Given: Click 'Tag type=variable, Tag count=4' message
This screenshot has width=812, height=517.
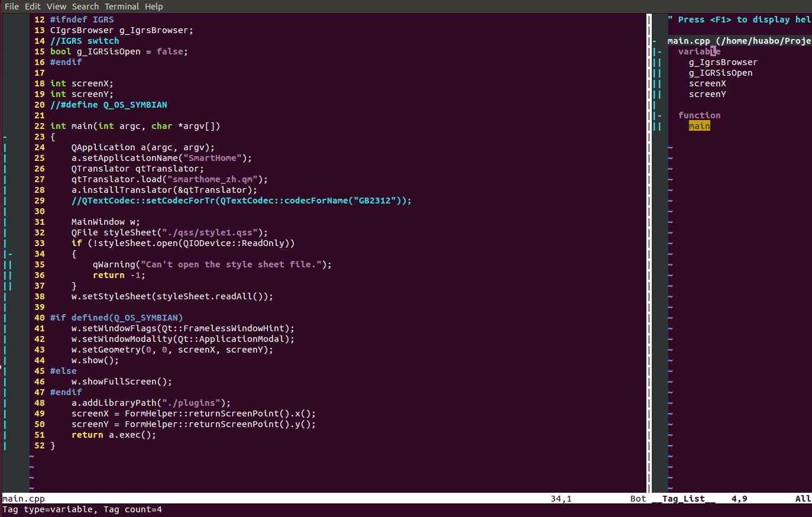Looking at the screenshot, I should [x=82, y=509].
